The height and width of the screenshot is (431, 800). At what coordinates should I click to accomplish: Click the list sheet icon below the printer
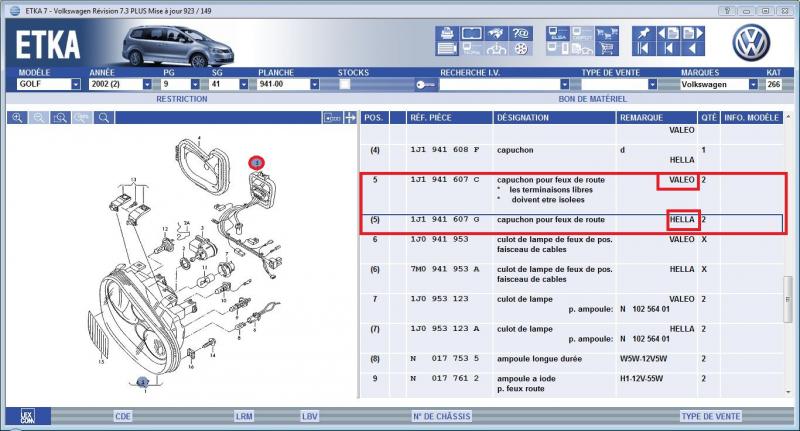[x=447, y=48]
